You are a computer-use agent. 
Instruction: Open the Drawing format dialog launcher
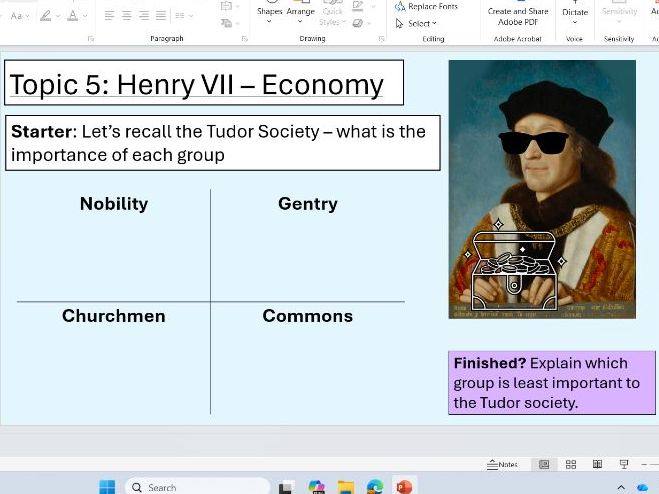381,39
